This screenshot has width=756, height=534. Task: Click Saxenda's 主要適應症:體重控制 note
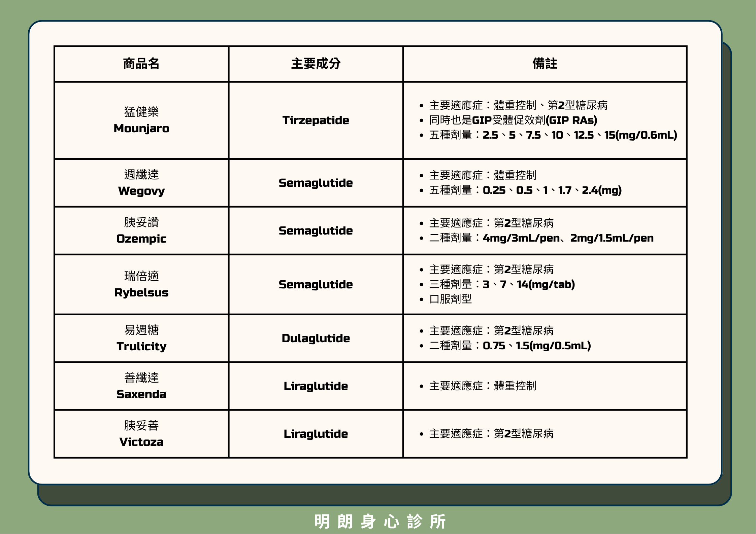point(483,386)
